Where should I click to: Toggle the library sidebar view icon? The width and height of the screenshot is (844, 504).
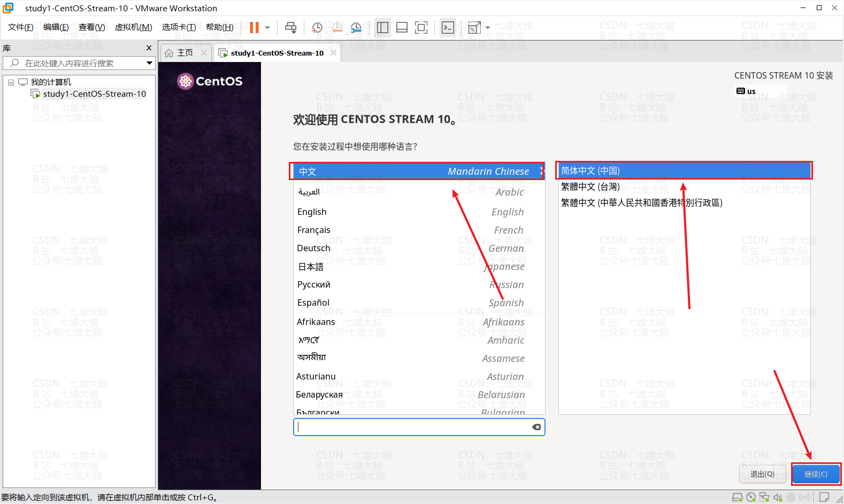(x=382, y=27)
